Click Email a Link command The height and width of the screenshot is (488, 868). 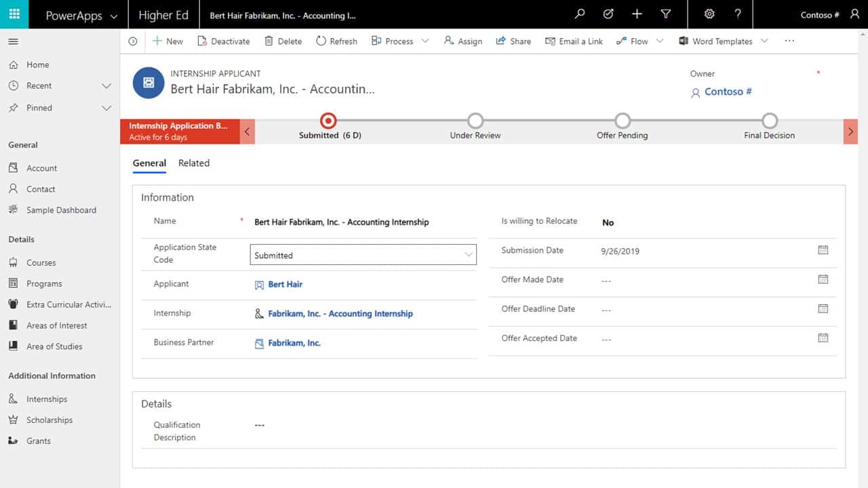[574, 41]
